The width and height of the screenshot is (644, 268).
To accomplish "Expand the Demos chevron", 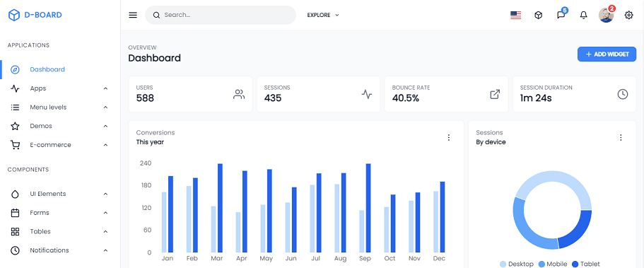I will click(x=105, y=126).
